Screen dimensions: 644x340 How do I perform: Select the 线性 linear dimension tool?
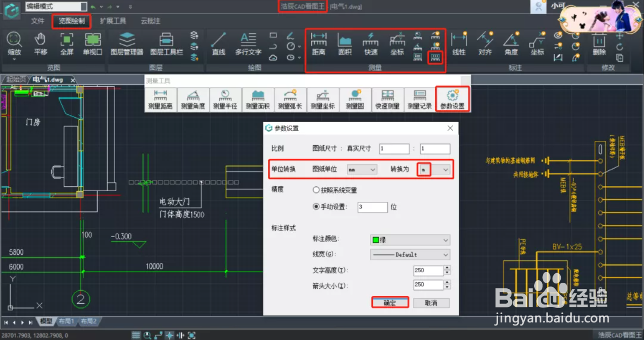tap(459, 44)
